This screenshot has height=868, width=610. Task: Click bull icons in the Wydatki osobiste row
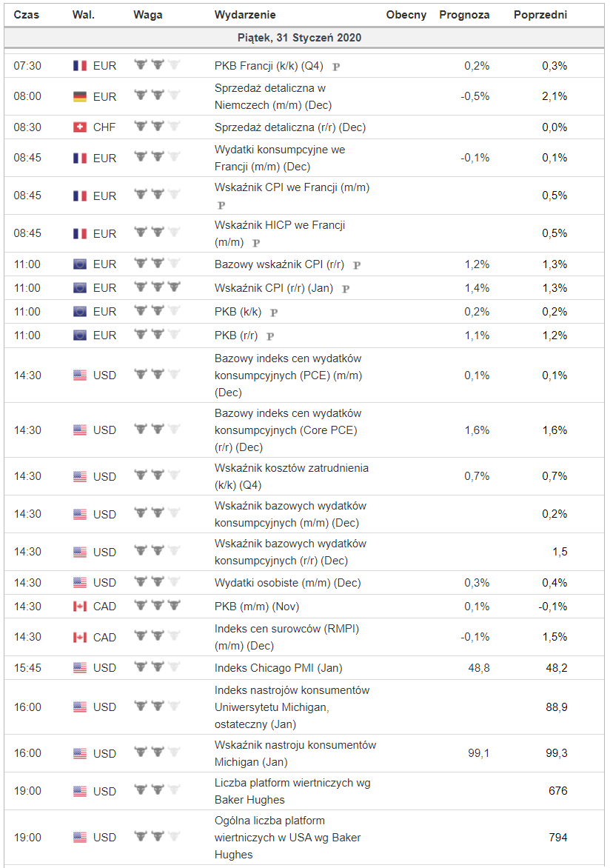pos(157,583)
